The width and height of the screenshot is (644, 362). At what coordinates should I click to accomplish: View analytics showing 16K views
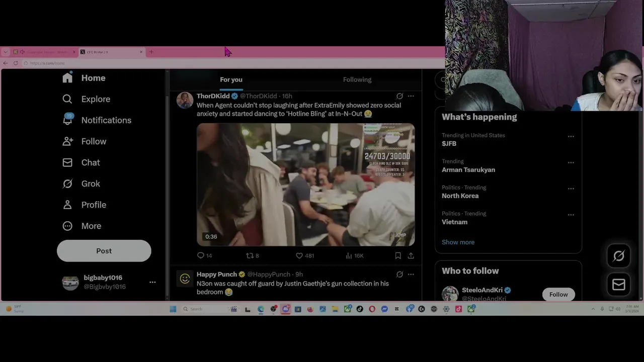coord(354,255)
